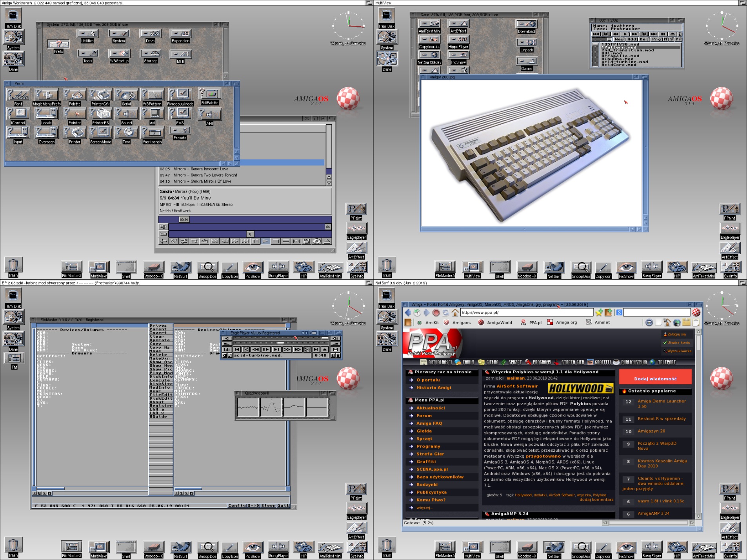Open AmigaWorld bookmark in NetSurf toolbar
The image size is (747, 560).
point(495,322)
